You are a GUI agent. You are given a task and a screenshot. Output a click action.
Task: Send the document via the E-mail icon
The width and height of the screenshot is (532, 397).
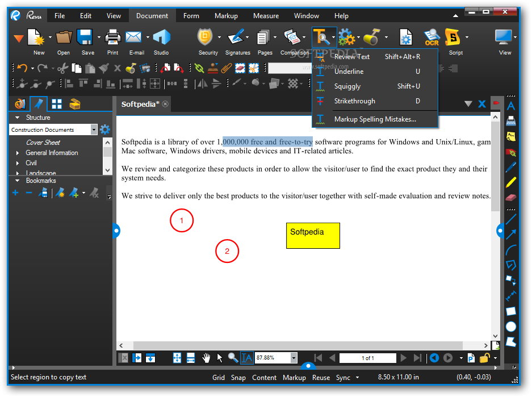pos(133,37)
